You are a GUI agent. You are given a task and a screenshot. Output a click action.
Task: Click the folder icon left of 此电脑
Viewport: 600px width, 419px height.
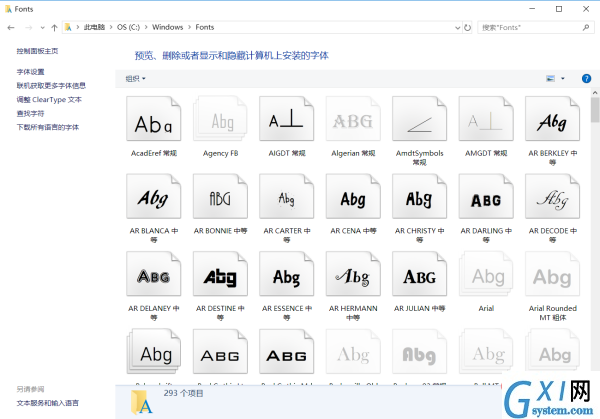[x=68, y=27]
